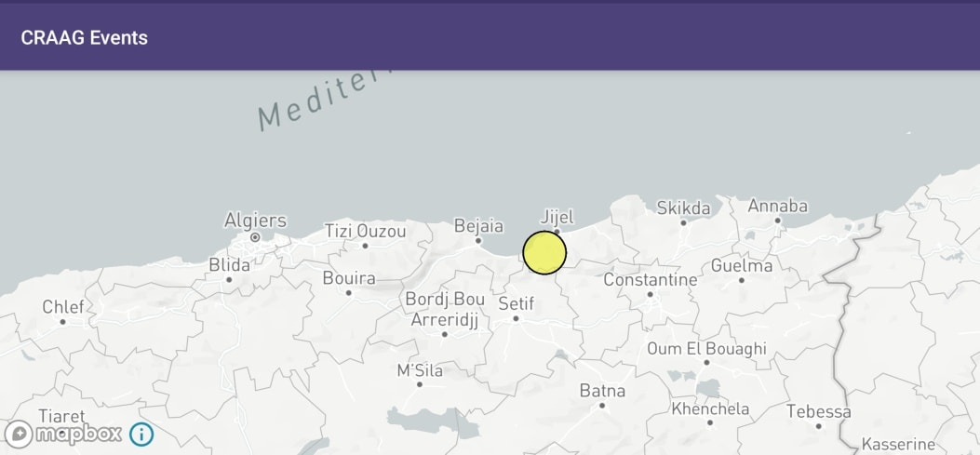Click the yellow earthquake event marker
Screen dimensions: 980x455
(544, 252)
